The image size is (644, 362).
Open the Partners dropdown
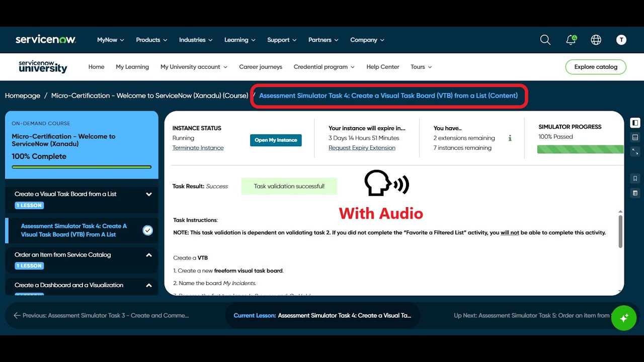click(324, 40)
